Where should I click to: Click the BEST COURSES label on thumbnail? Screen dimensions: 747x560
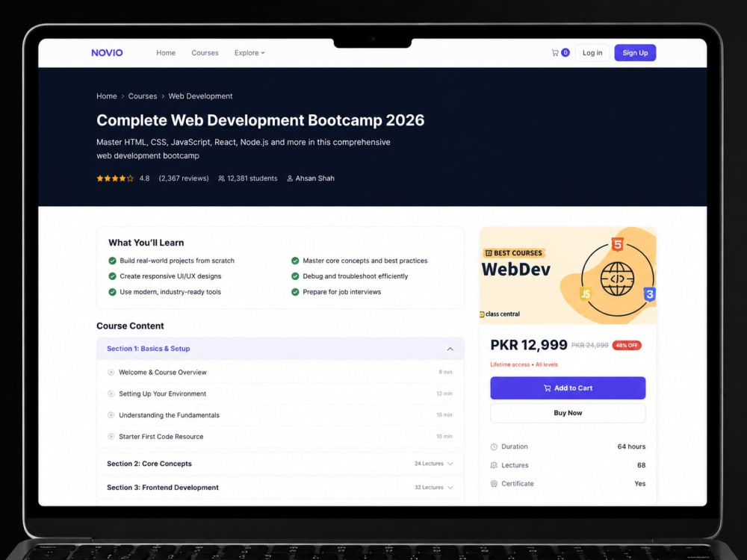(x=514, y=253)
